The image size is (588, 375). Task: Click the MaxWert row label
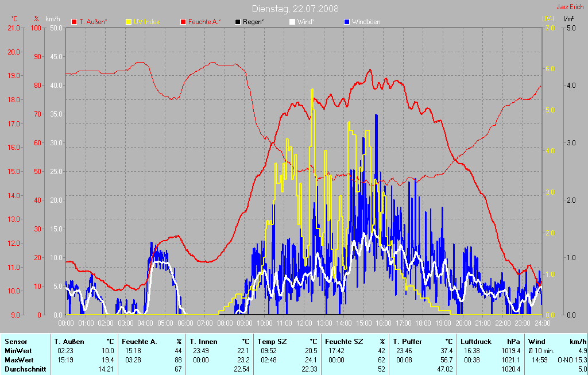[18, 359]
